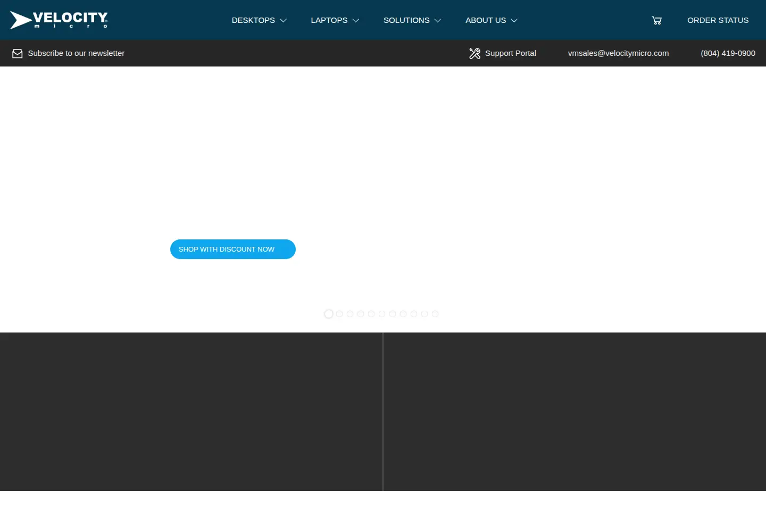Click the newsletter envelope icon
This screenshot has height=532, width=766.
click(18, 53)
